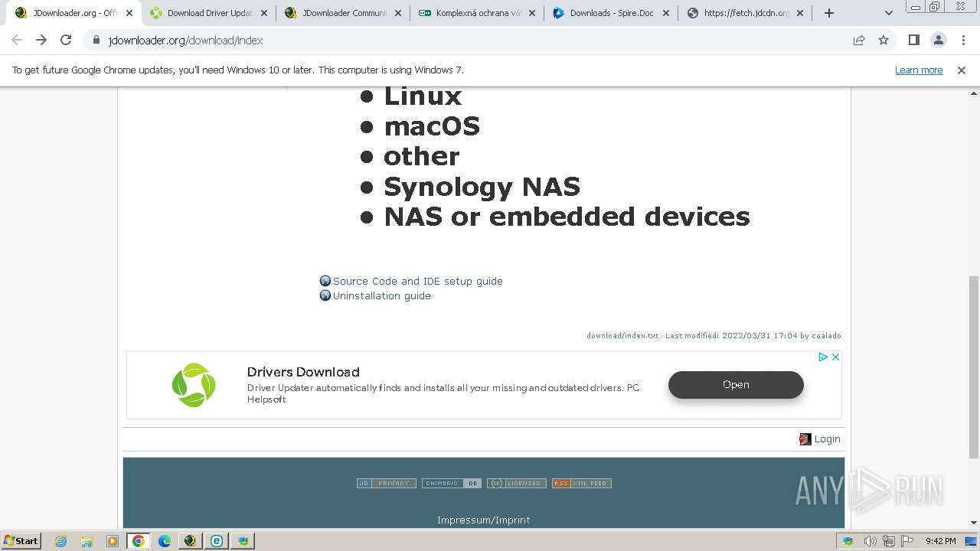The height and width of the screenshot is (551, 980).
Task: Go back to previous page
Action: click(17, 40)
